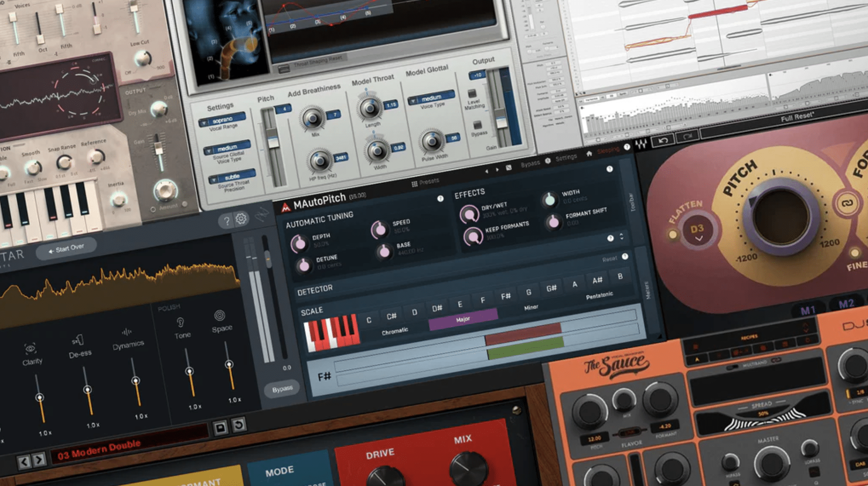Reset the preset with the circular arrow icon
This screenshot has height=486, width=868.
[x=239, y=424]
